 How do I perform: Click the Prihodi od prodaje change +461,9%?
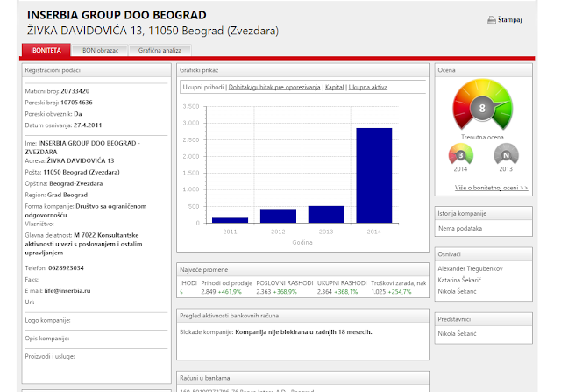coord(230,292)
